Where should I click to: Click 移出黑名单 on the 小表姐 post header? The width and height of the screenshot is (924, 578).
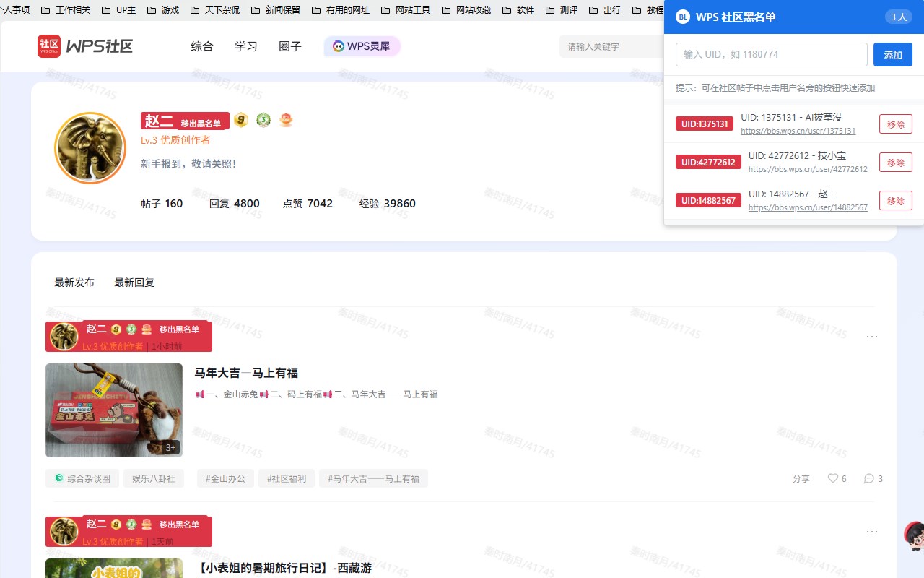click(180, 525)
